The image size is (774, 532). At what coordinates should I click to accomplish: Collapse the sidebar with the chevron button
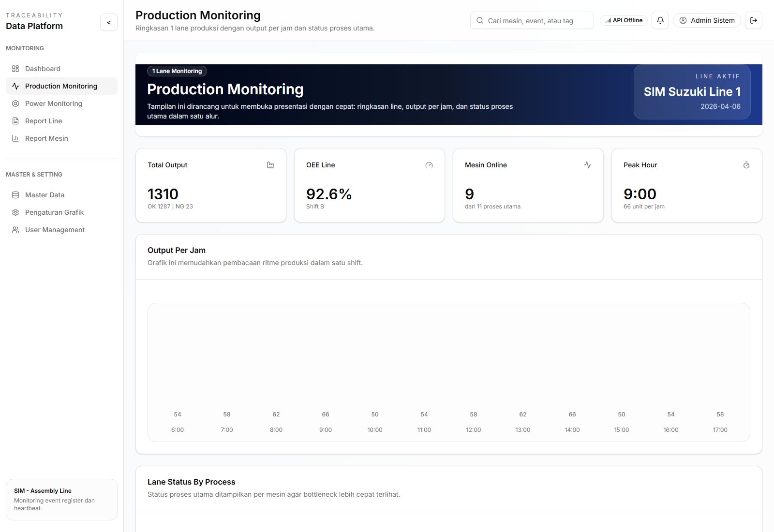coord(109,22)
